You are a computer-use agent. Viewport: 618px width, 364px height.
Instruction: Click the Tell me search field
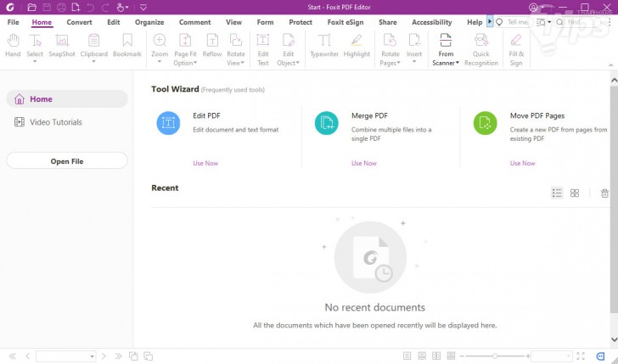pos(514,22)
